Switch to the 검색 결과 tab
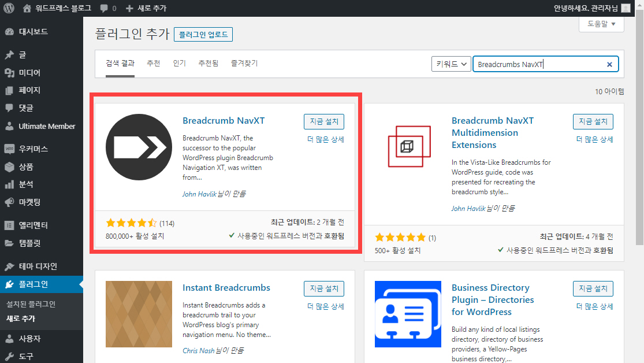This screenshot has width=644, height=363. [120, 64]
